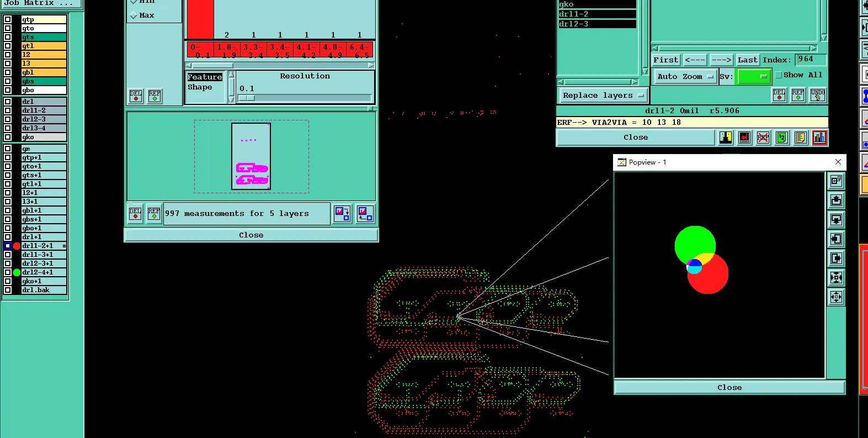Click REF icon beside '997 measurements' status

[x=154, y=214]
